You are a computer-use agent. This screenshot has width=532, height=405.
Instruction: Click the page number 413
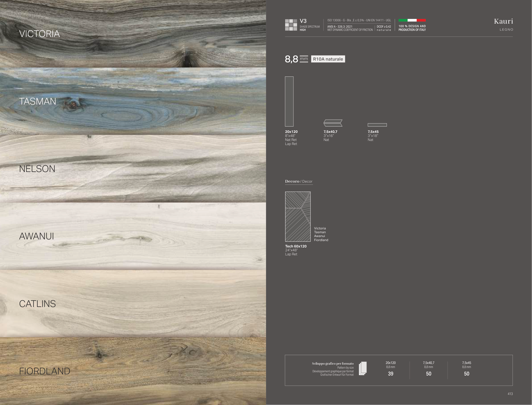coord(510,394)
